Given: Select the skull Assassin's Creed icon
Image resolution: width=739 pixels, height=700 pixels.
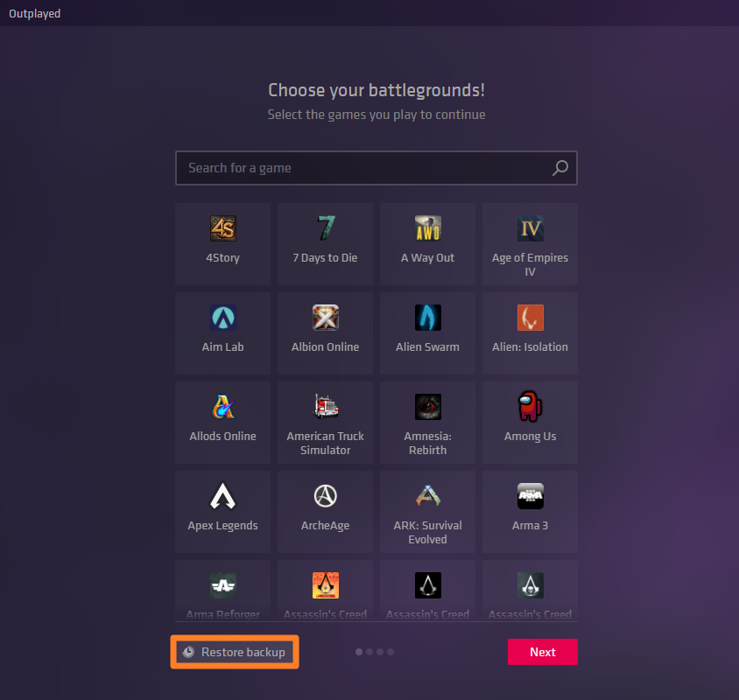Looking at the screenshot, I should [x=531, y=585].
